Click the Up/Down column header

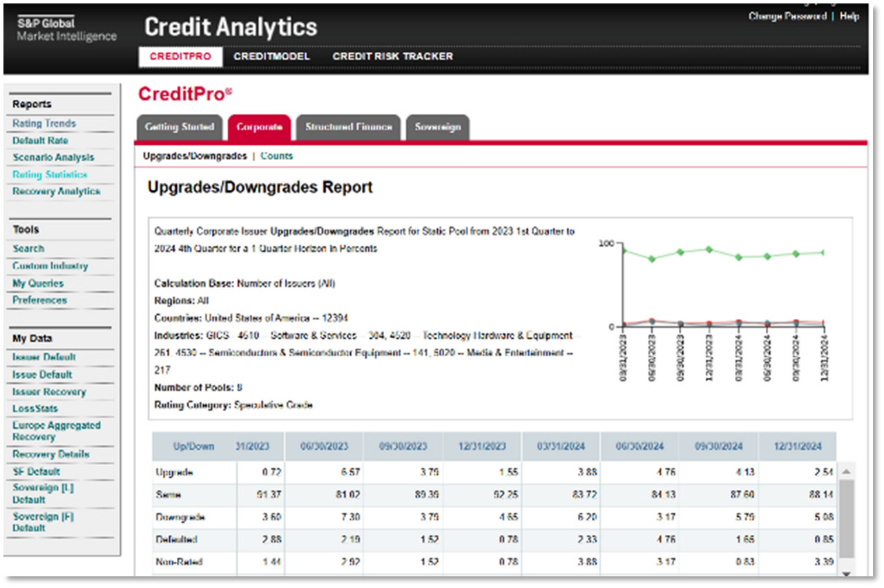[x=194, y=447]
